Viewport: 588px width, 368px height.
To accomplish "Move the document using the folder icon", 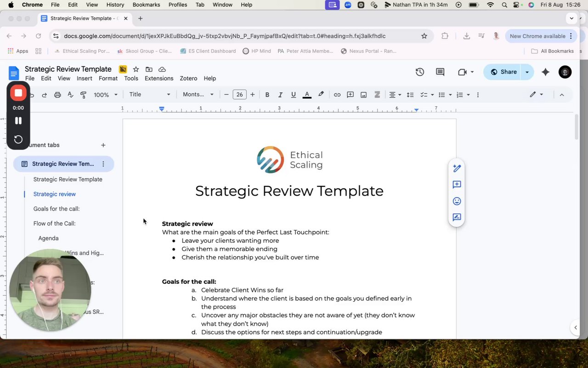I will (149, 69).
